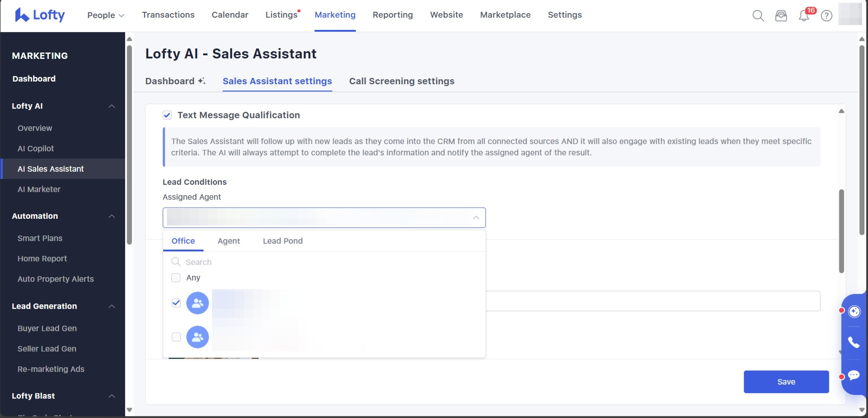Uncheck the selected office checkbox

[x=176, y=303]
